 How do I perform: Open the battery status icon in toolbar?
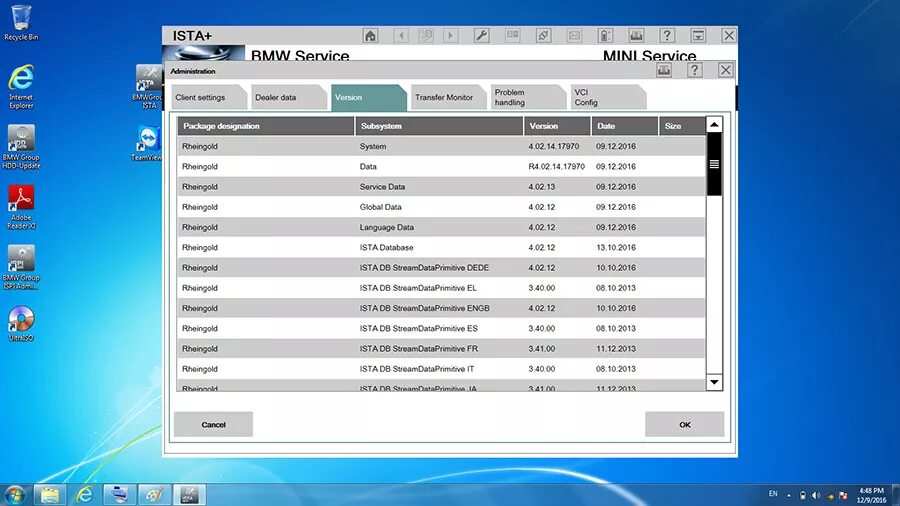pos(605,36)
